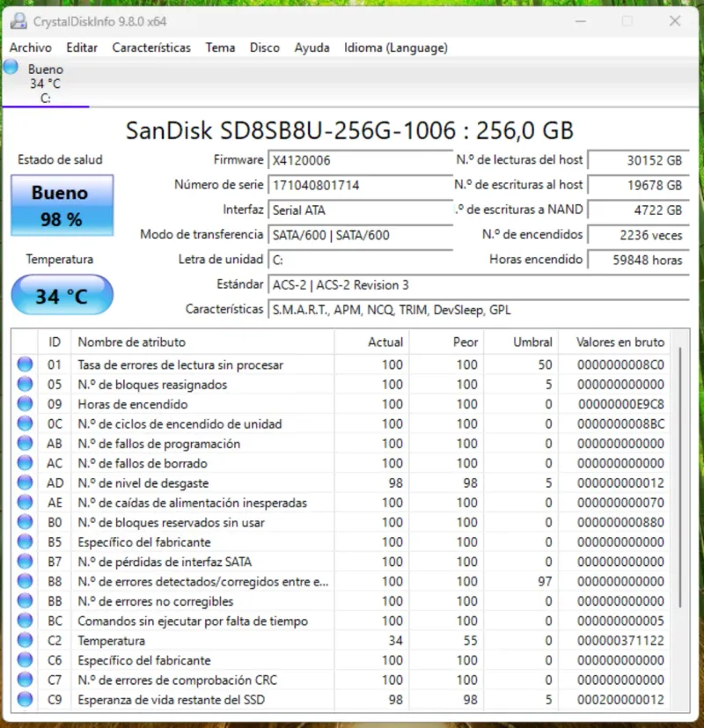Click the attribute list vertical scrollbar
The height and width of the screenshot is (728, 704).
click(x=680, y=478)
